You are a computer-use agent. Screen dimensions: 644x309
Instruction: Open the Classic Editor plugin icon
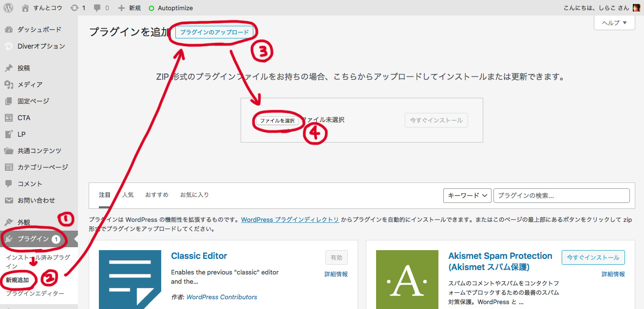click(x=130, y=279)
